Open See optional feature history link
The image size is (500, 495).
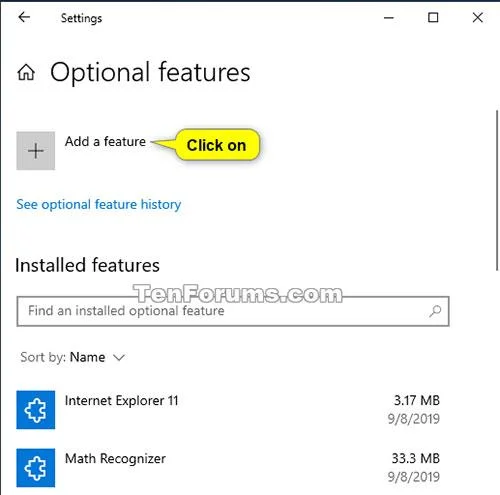(x=99, y=204)
